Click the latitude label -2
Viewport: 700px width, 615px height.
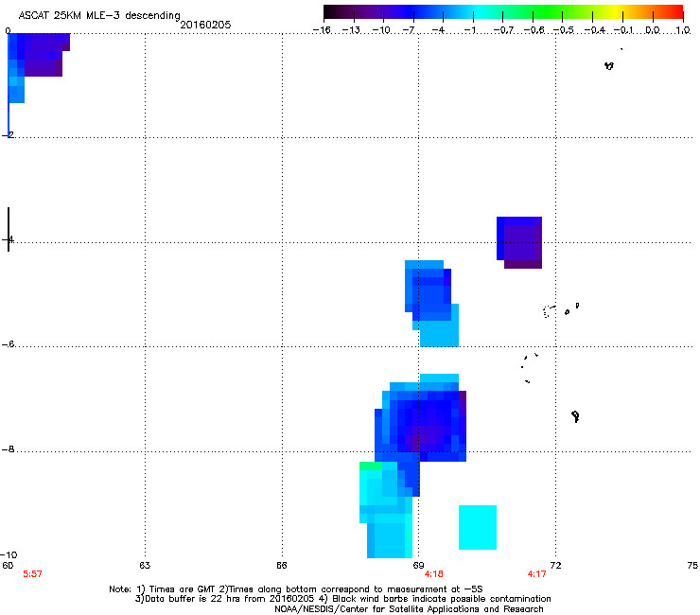8,134
